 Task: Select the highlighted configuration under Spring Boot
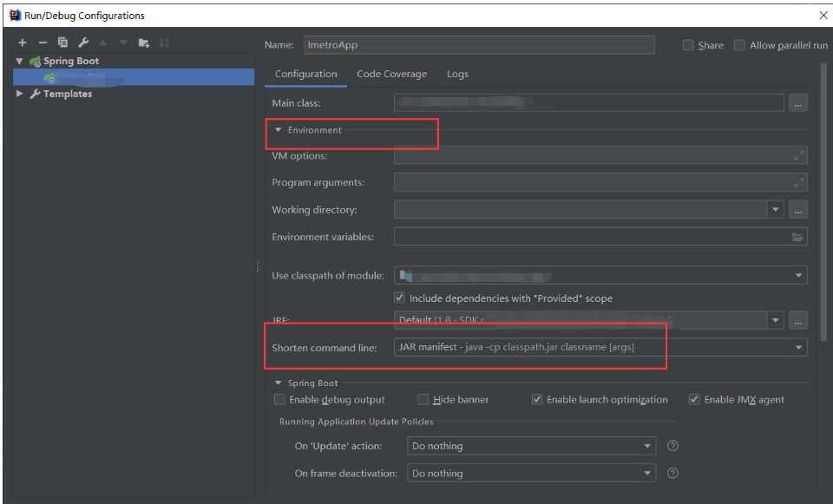[x=134, y=77]
